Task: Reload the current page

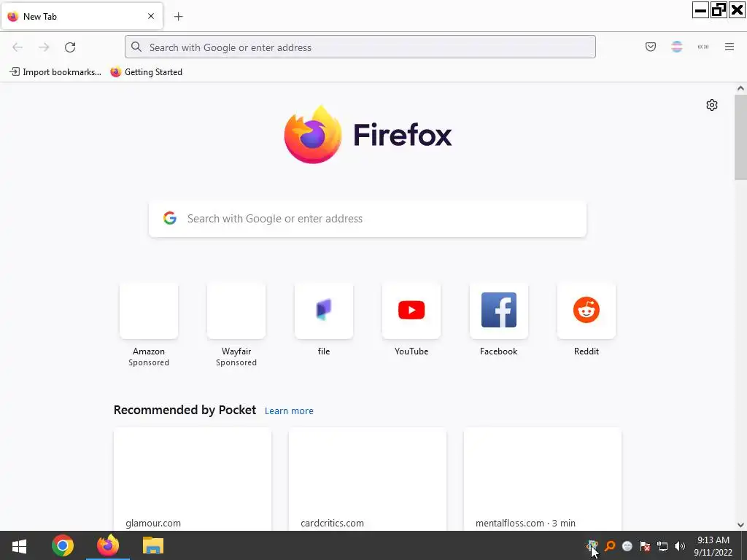Action: point(70,47)
